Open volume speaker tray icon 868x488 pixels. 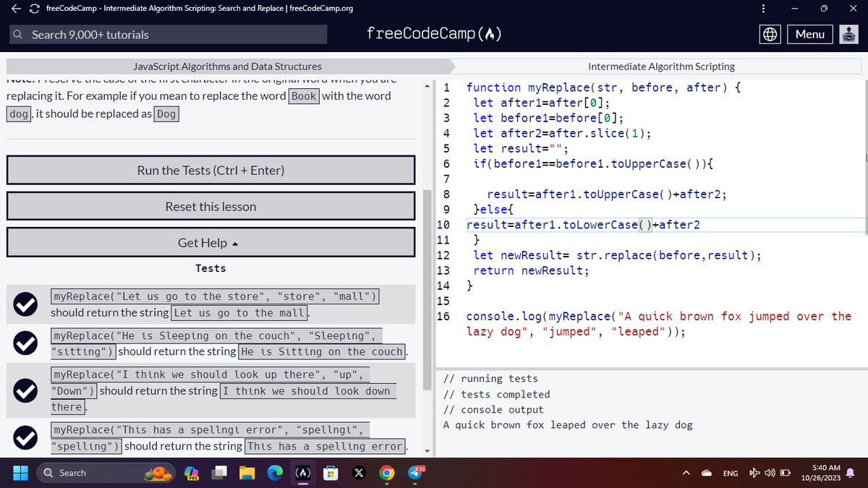click(x=769, y=473)
